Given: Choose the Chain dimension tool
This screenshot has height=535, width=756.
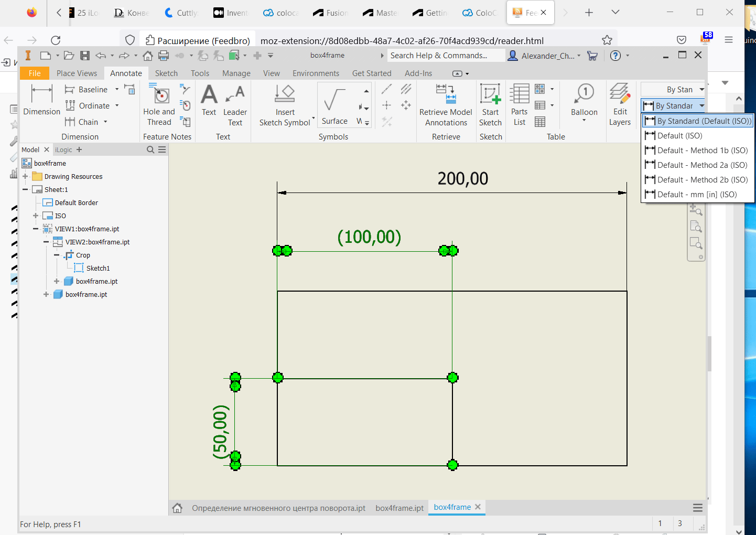Looking at the screenshot, I should pos(82,122).
